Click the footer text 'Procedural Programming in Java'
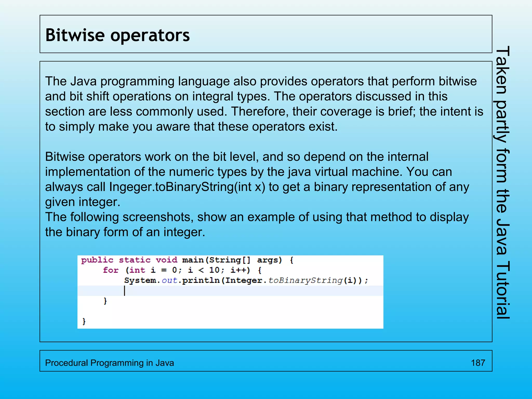The width and height of the screenshot is (532, 399). pyautogui.click(x=109, y=363)
